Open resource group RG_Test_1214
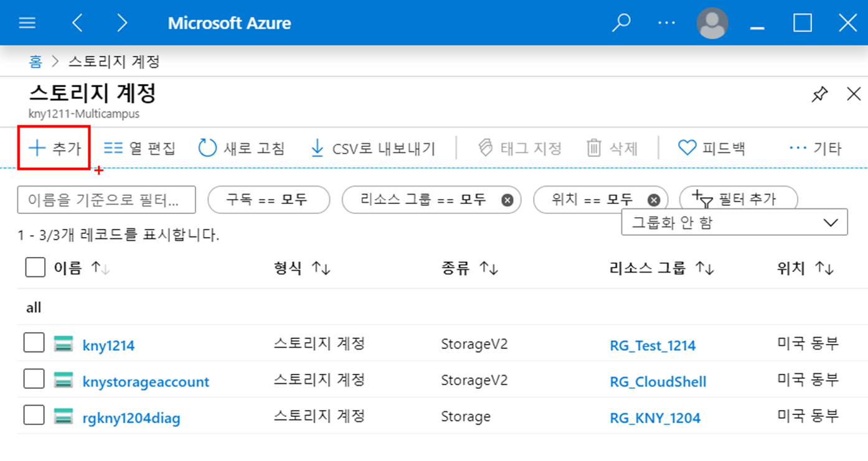 653,346
